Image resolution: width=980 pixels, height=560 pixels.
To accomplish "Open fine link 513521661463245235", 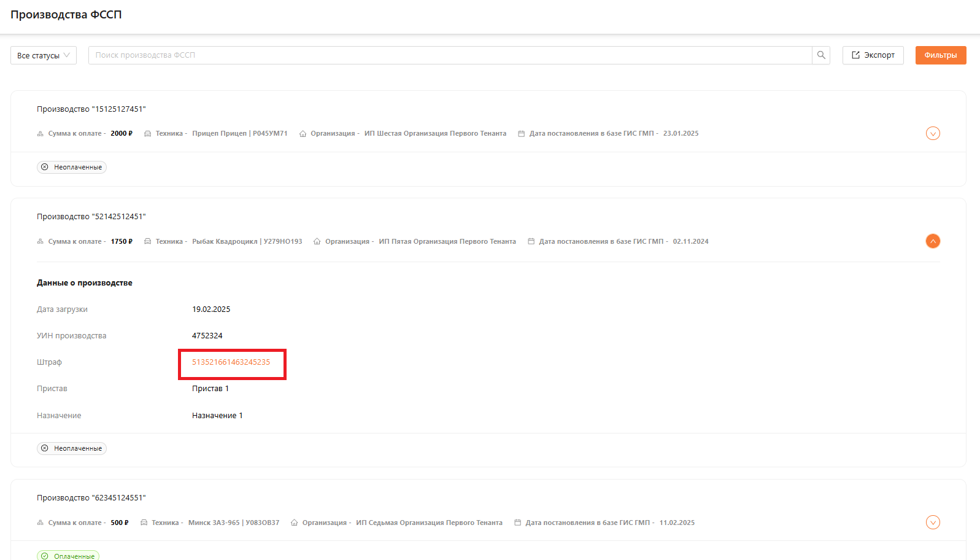I will pos(231,362).
